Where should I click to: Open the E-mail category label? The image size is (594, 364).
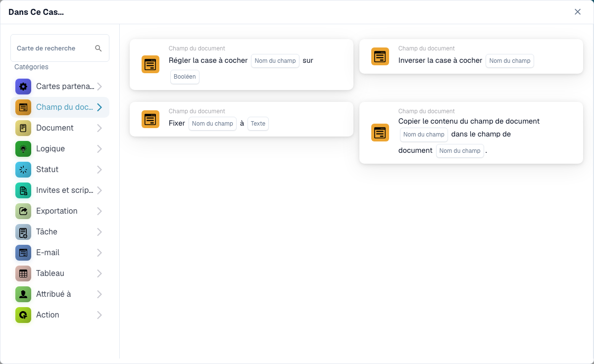click(48, 253)
